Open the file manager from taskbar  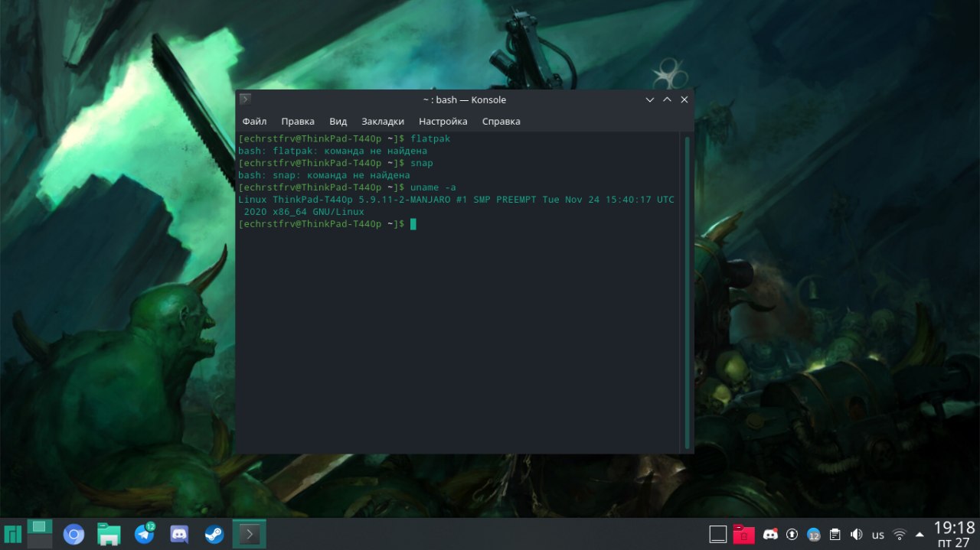[109, 534]
